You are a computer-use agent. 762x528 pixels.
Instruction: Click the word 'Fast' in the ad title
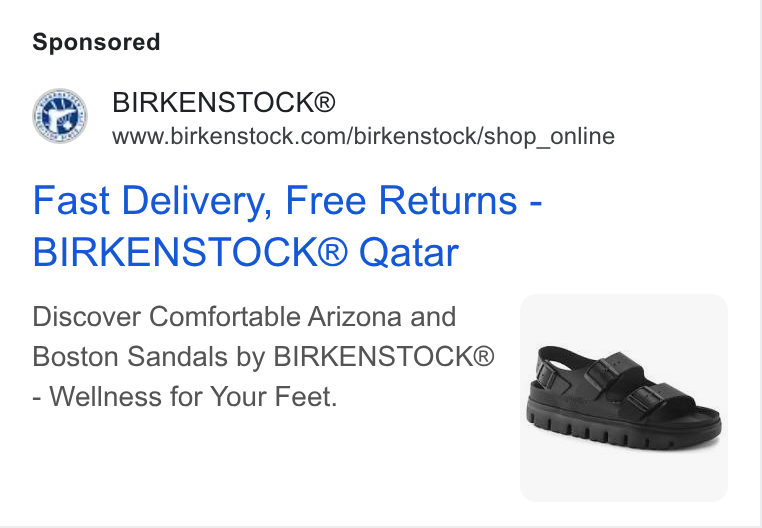pos(71,200)
